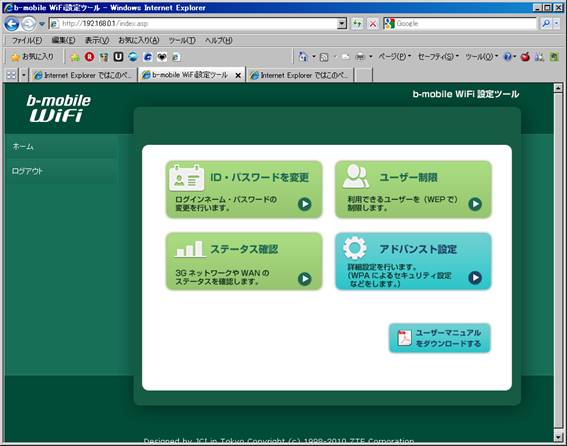This screenshot has height=446, width=567.
Task: Click the お気に入り favorites star button
Action: 32,57
